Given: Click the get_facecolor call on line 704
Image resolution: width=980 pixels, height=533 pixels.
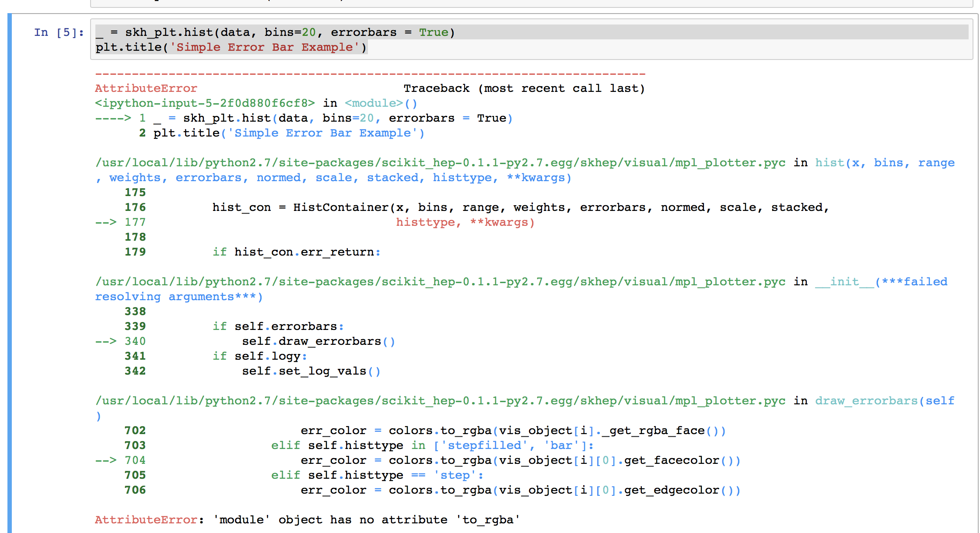Looking at the screenshot, I should (x=672, y=460).
